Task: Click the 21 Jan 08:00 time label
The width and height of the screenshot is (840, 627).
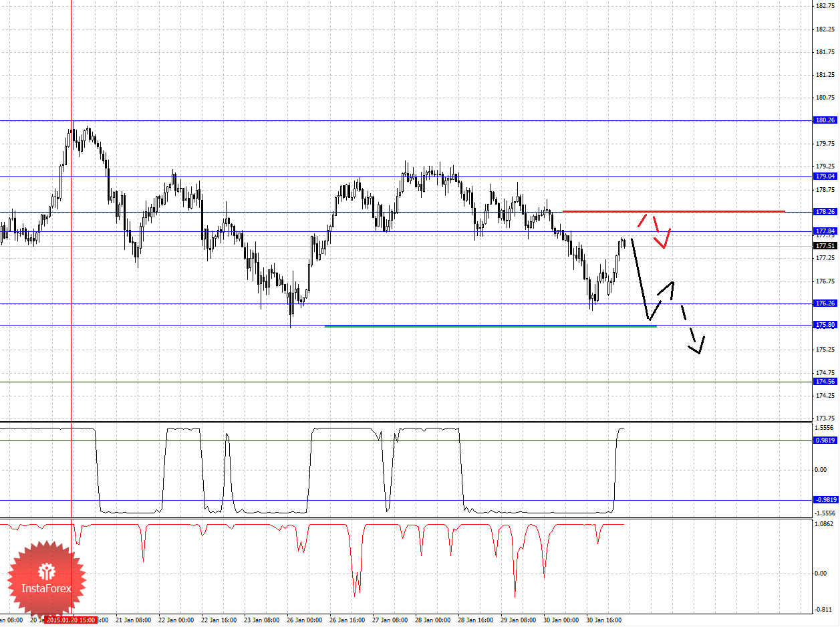Action: pyautogui.click(x=134, y=620)
